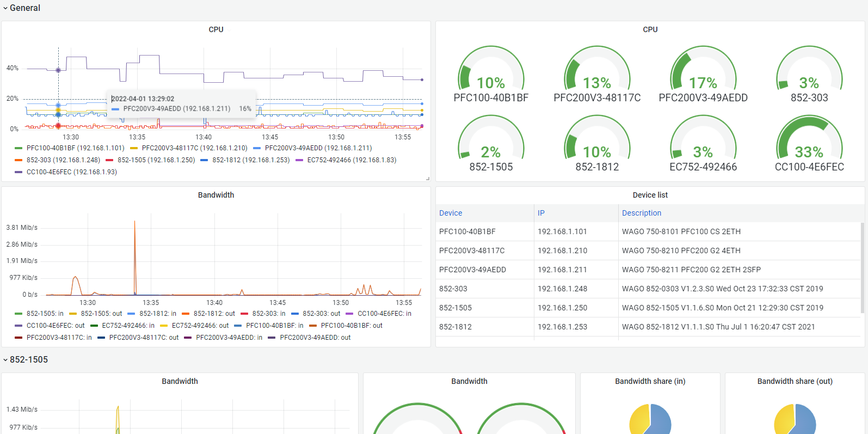Click the Bandwidth share (out) pie chart
This screenshot has width=868, height=434.
click(795, 419)
